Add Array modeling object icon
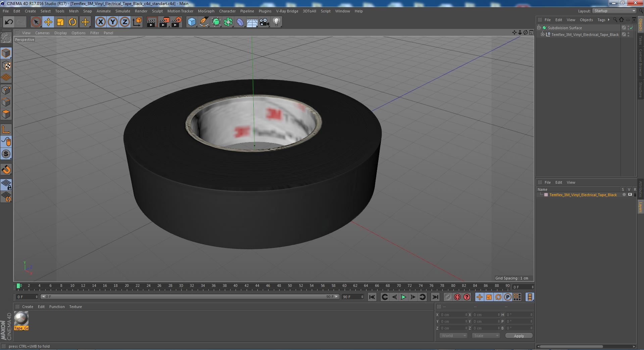 click(x=228, y=22)
